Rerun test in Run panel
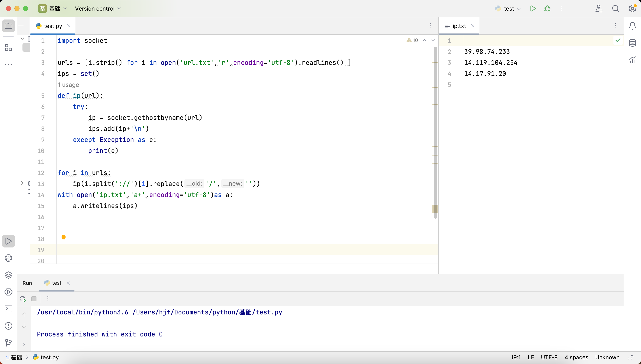Screen dimensions: 641x364 [x=23, y=299]
